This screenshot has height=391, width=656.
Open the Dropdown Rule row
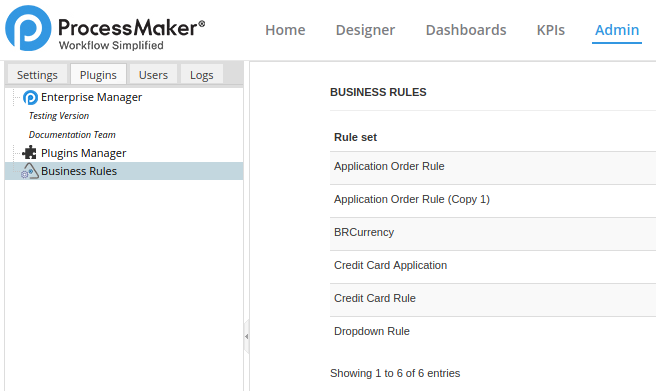pos(493,333)
